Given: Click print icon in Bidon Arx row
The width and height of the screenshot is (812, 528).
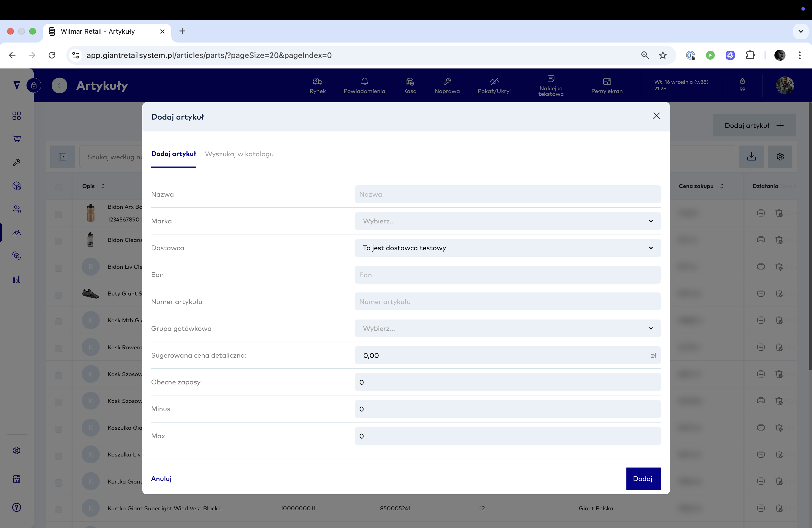Looking at the screenshot, I should pos(760,213).
